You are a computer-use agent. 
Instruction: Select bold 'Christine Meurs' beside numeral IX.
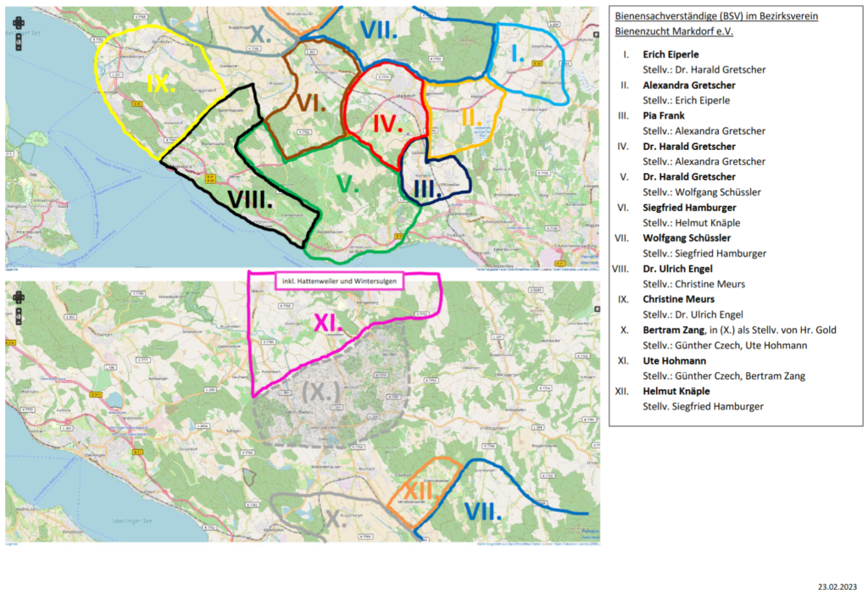(x=679, y=299)
